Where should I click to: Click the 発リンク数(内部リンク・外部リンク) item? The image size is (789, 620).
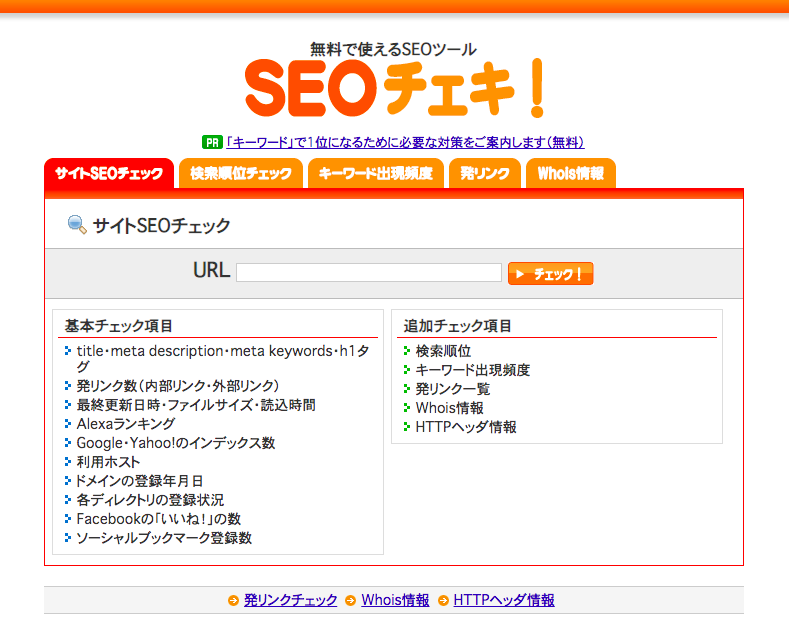[178, 386]
